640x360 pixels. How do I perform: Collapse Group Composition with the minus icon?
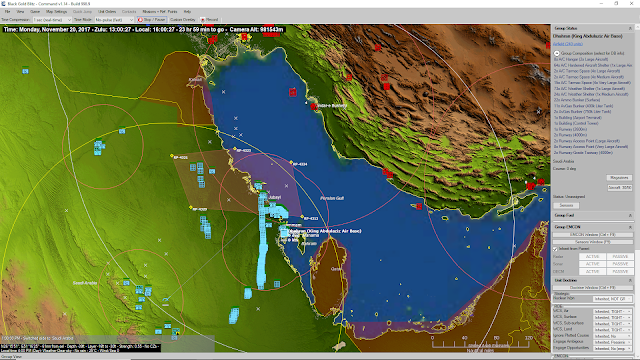point(557,53)
